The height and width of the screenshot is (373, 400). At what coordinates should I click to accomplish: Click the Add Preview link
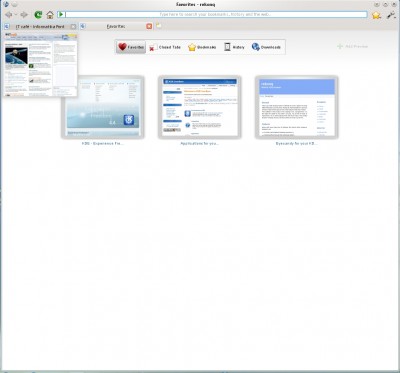(352, 46)
